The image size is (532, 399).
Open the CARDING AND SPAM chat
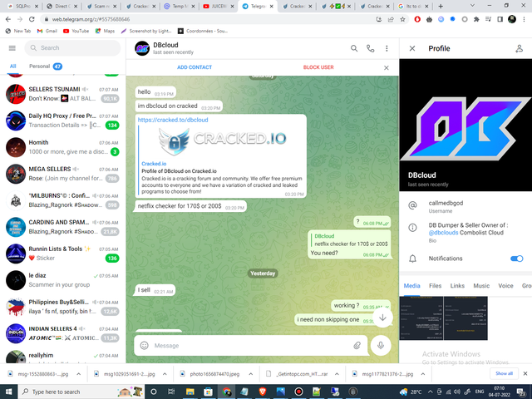click(x=63, y=227)
